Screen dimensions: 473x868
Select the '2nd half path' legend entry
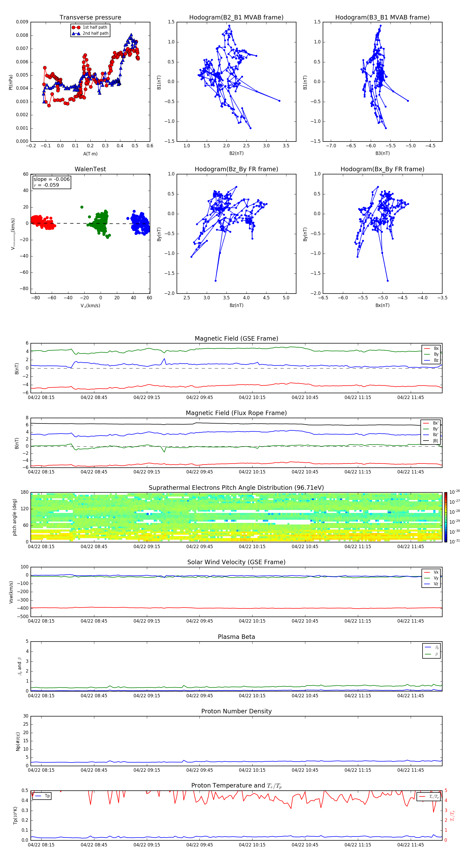point(90,33)
